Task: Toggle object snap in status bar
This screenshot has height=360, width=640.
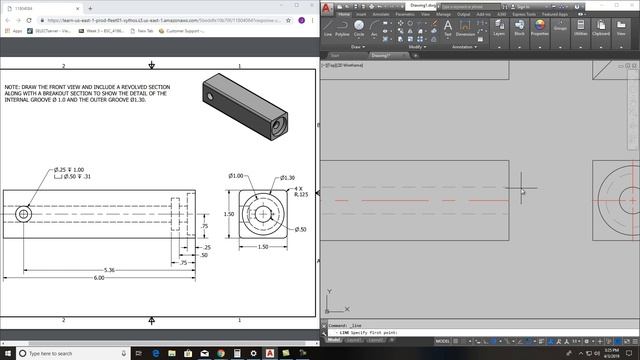Action: pos(529,341)
